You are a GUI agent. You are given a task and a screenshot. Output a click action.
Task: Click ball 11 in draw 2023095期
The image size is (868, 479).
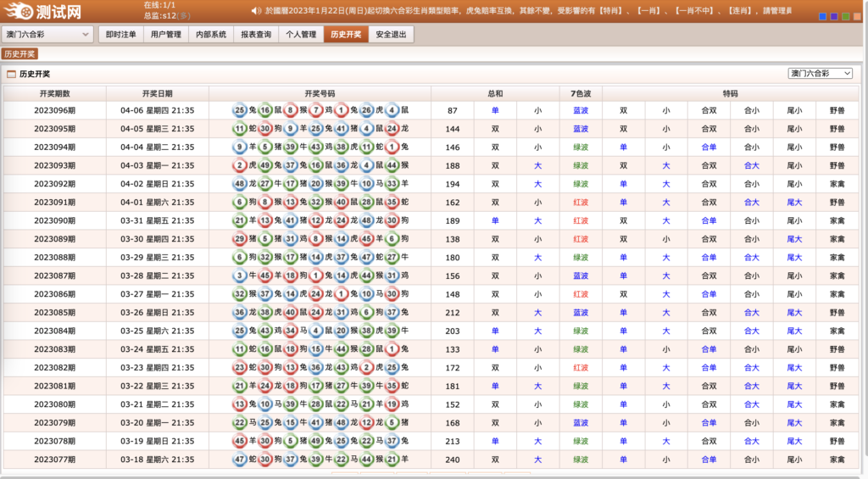[240, 129]
